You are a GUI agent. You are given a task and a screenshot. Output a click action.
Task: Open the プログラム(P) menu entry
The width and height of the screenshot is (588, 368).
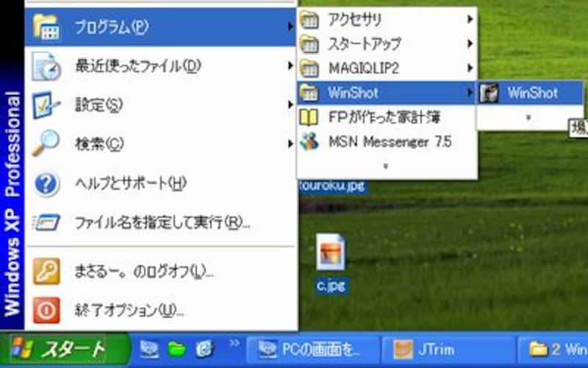[x=161, y=27]
